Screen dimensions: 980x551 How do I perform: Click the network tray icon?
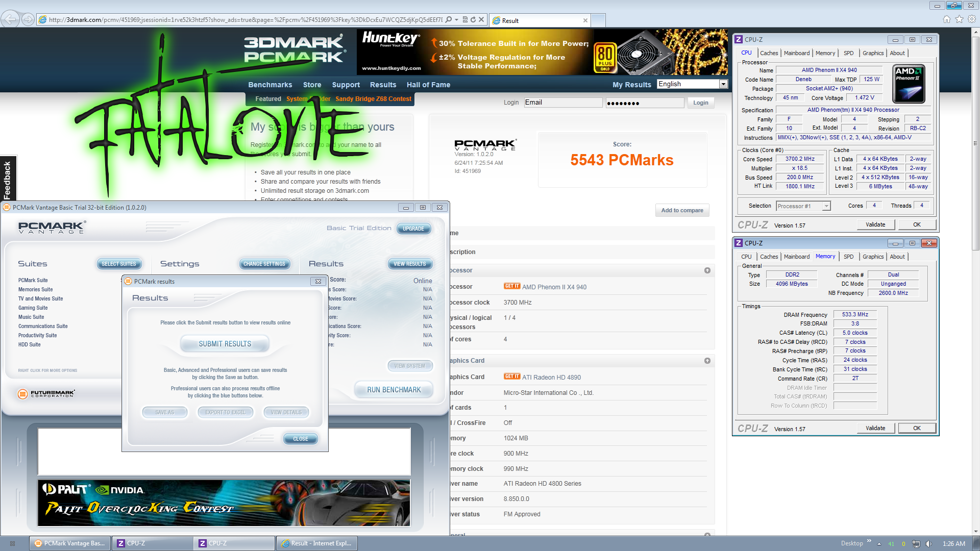click(916, 543)
